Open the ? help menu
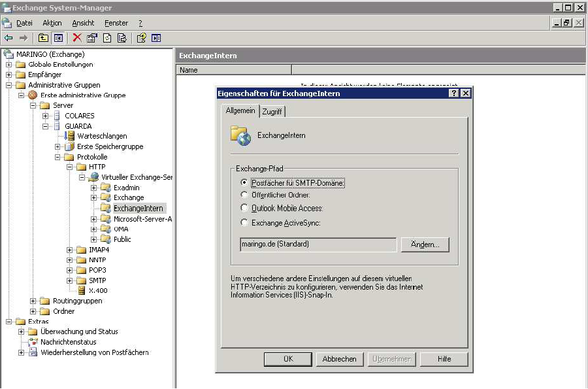Image resolution: width=588 pixels, height=389 pixels. click(140, 23)
